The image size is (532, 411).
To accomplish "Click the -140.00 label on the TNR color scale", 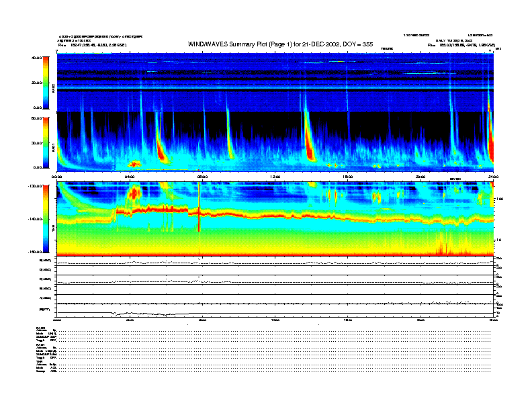I will click(35, 219).
